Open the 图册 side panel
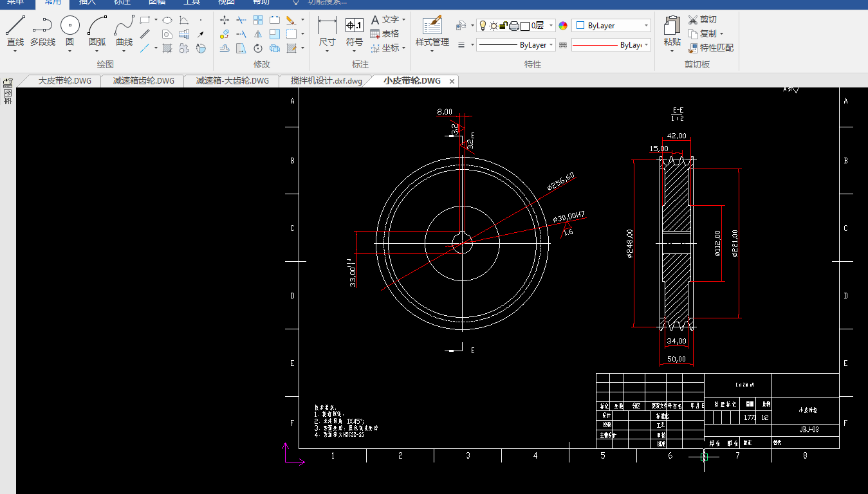This screenshot has height=494, width=868. click(x=8, y=92)
